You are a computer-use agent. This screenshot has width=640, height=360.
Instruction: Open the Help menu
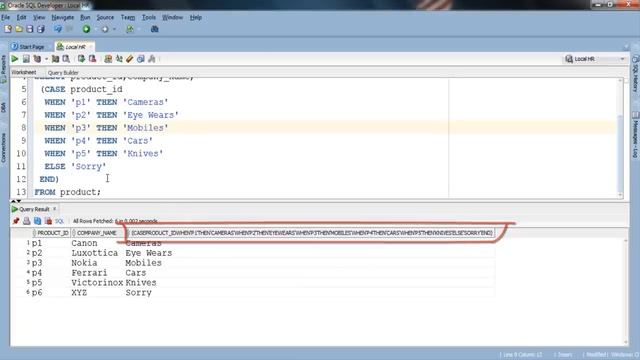[196, 18]
